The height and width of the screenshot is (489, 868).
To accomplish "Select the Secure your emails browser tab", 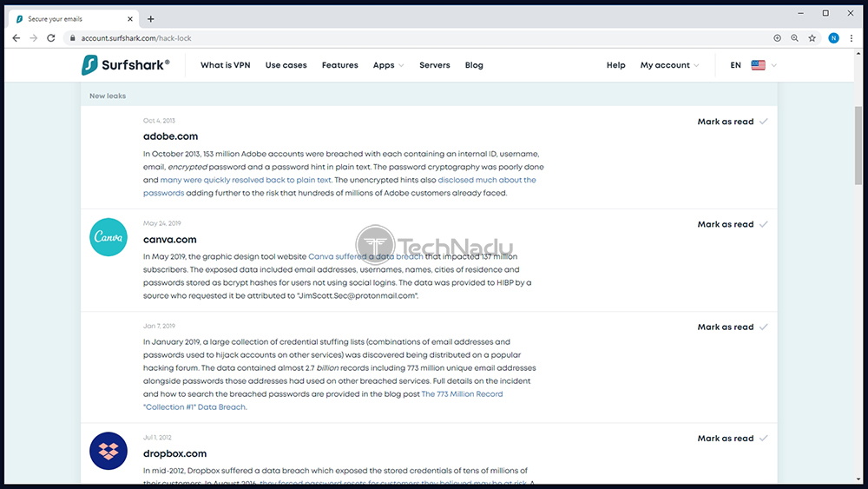I will click(74, 19).
